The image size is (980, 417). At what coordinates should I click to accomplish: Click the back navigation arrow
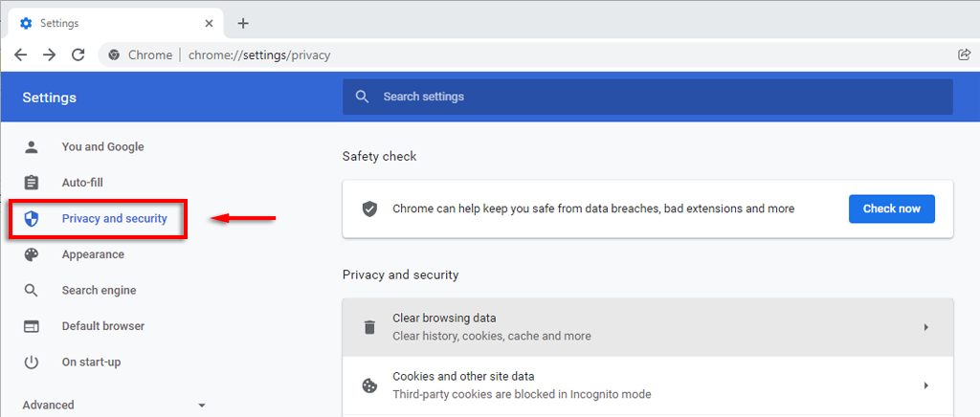20,55
